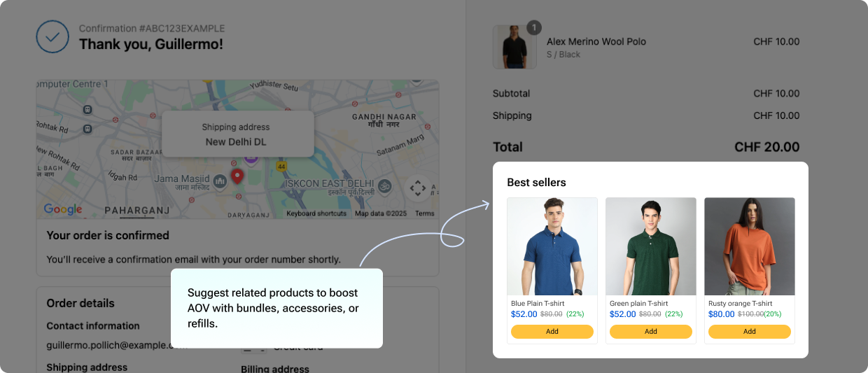Add Blue Plain T-shirt to order
The image size is (868, 373).
click(552, 332)
